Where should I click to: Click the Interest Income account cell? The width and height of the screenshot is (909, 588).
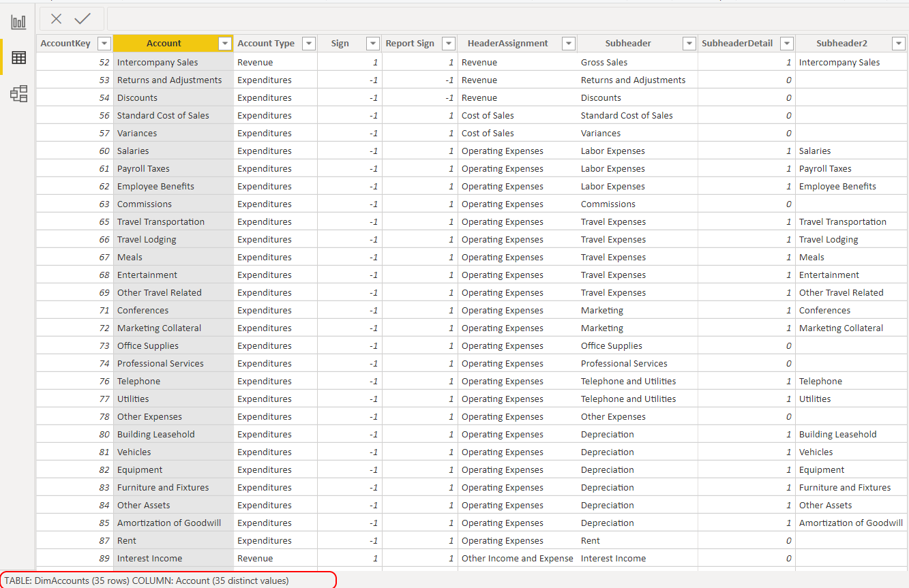pyautogui.click(x=173, y=558)
